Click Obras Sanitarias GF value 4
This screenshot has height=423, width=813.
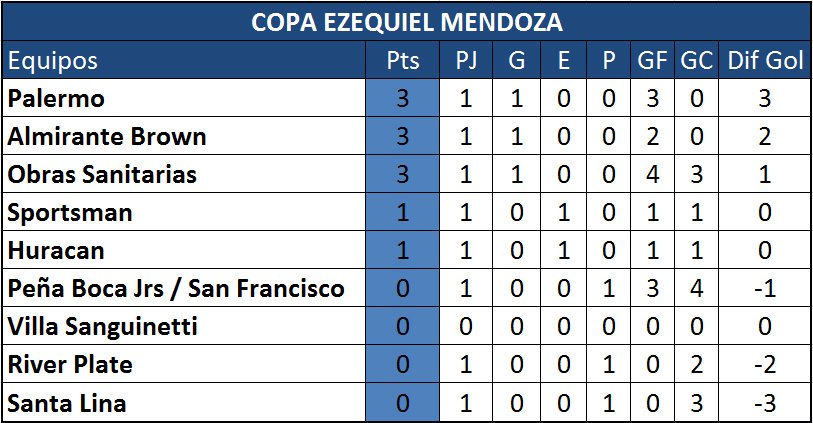(x=652, y=174)
